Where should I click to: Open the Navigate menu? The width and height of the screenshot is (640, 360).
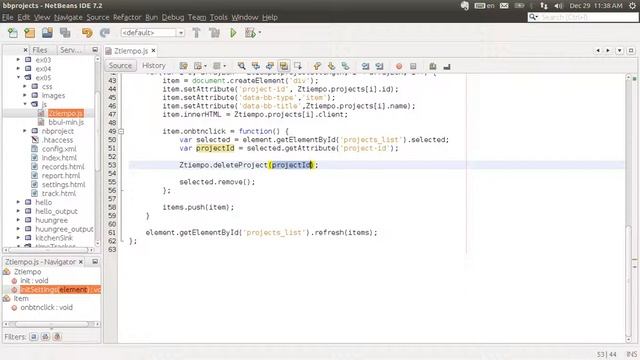click(68, 17)
